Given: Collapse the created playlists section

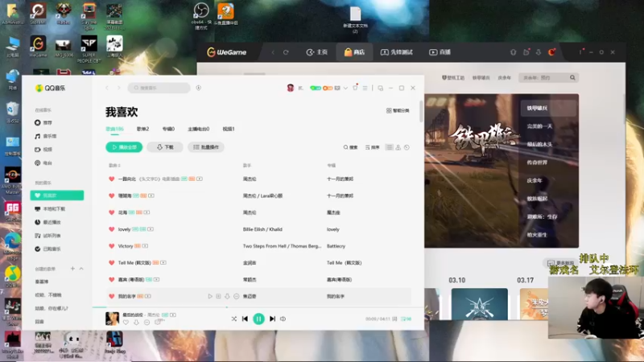Looking at the screenshot, I should (81, 269).
